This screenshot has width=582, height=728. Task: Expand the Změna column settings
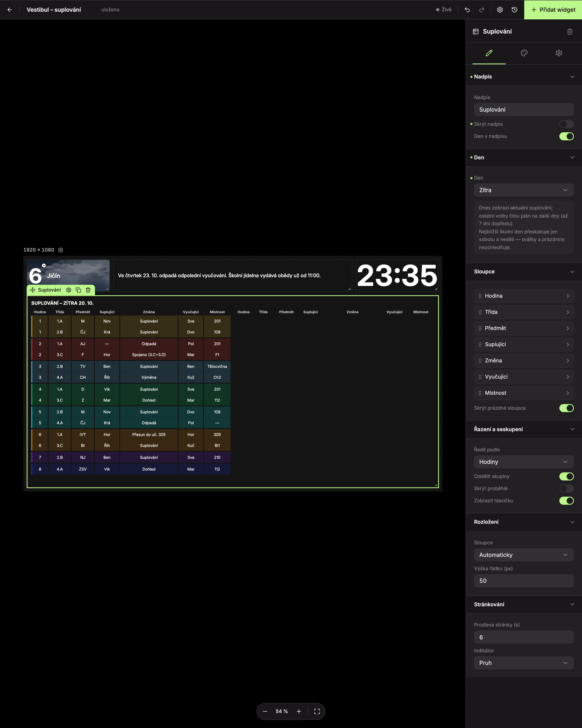point(524,361)
